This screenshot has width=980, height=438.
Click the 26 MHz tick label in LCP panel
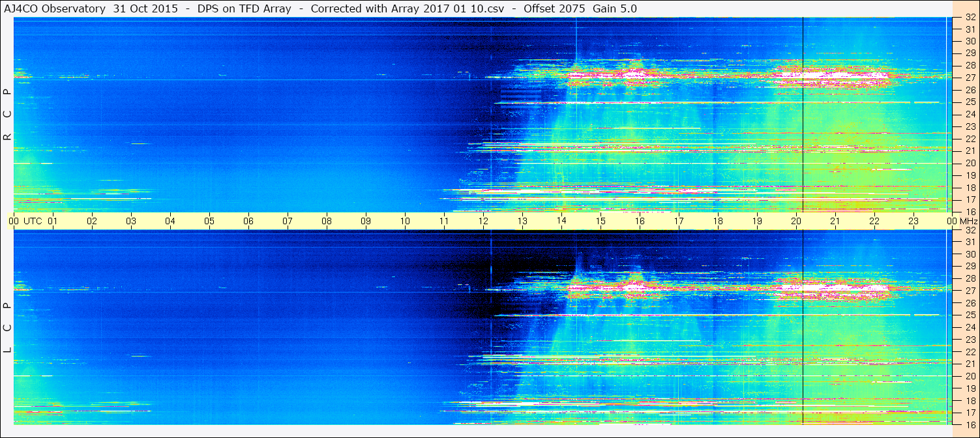[x=970, y=303]
